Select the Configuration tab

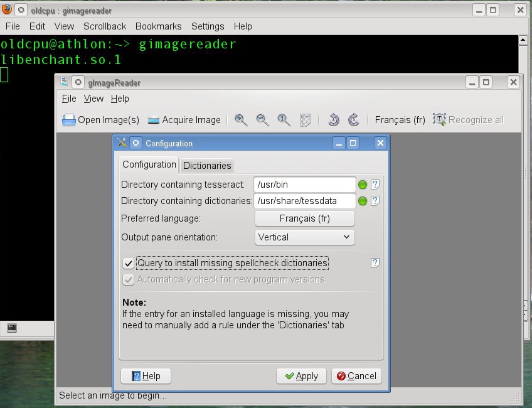click(149, 164)
